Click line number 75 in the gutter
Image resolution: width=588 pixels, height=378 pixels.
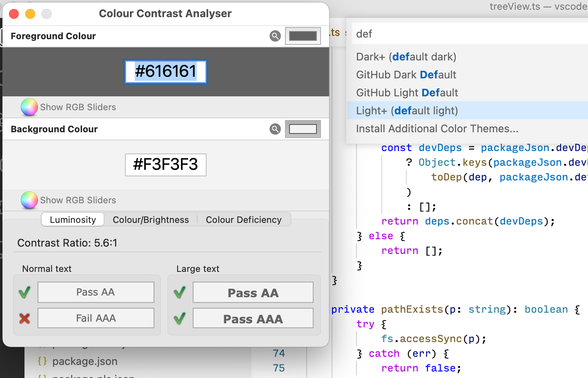coord(279,368)
